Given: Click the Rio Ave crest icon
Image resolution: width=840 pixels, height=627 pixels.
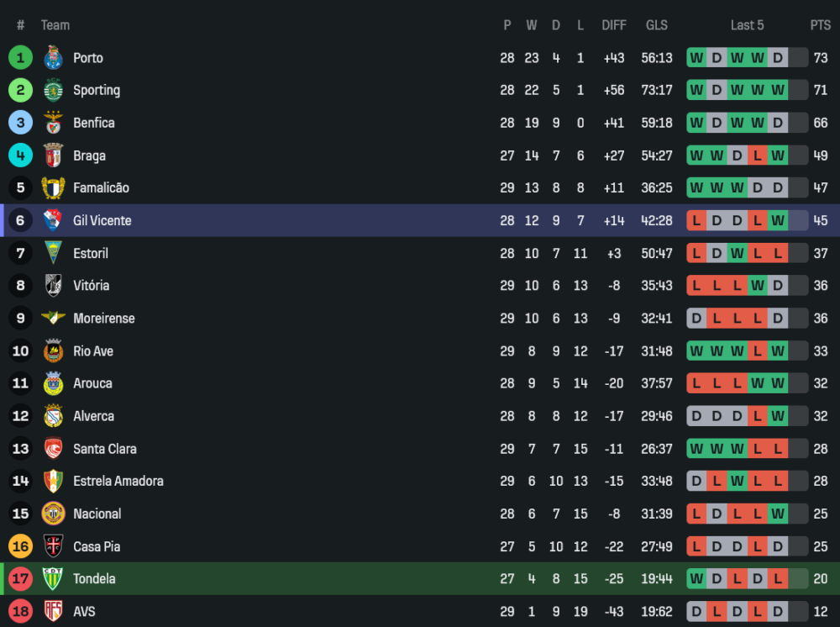Looking at the screenshot, I should point(53,351).
